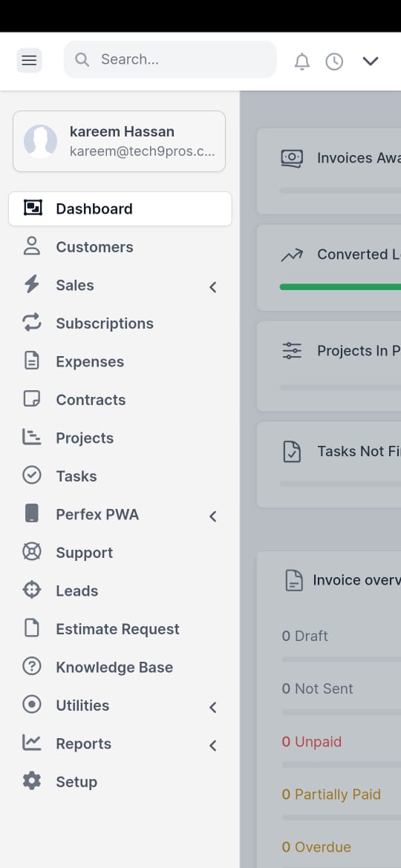Open the notifications bell icon

[301, 62]
